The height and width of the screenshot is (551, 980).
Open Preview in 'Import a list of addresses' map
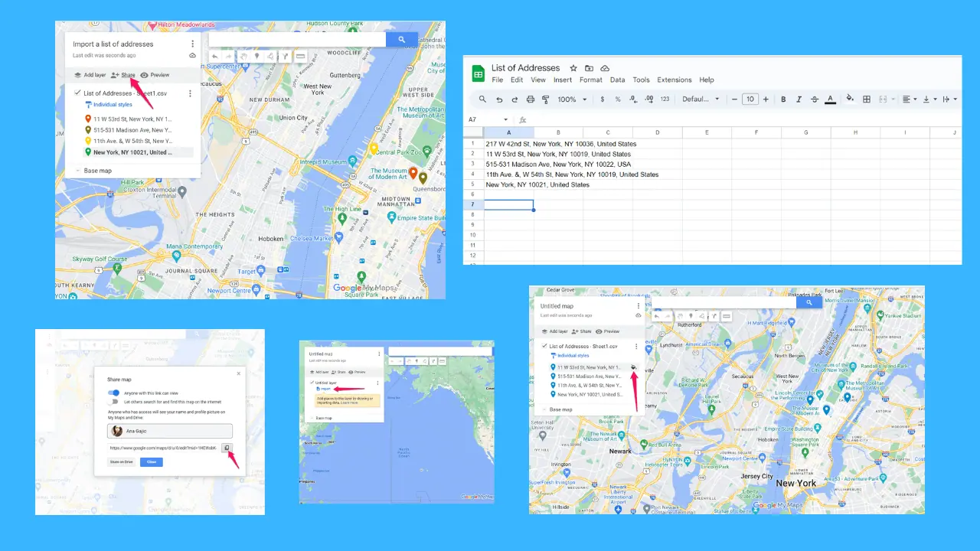155,75
